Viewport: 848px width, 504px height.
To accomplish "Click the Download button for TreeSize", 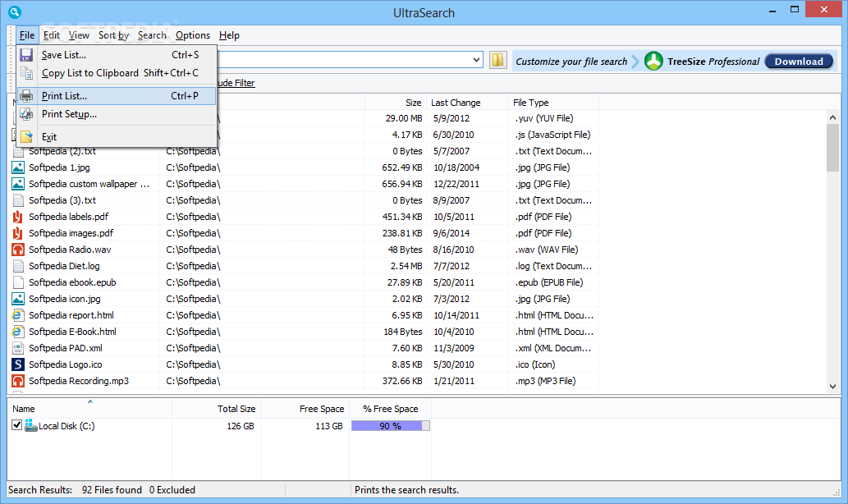I will click(x=799, y=61).
